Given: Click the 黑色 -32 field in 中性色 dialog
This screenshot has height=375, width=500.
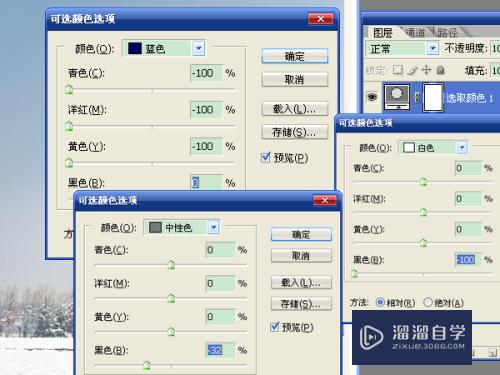Looking at the screenshot, I should (x=221, y=350).
